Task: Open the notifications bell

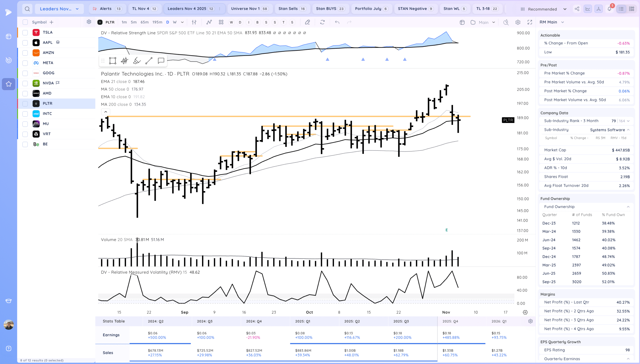Action: pos(609,9)
